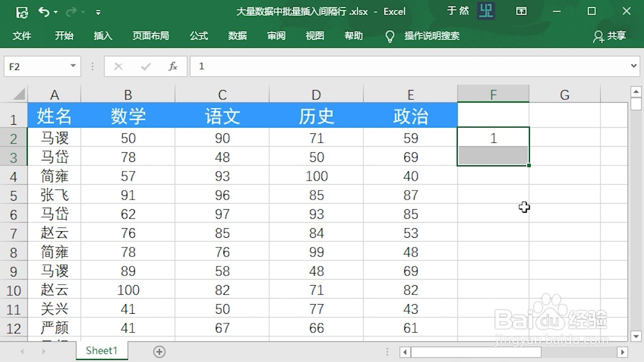The width and height of the screenshot is (644, 362).
Task: Add a new sheet with plus icon
Action: (159, 351)
